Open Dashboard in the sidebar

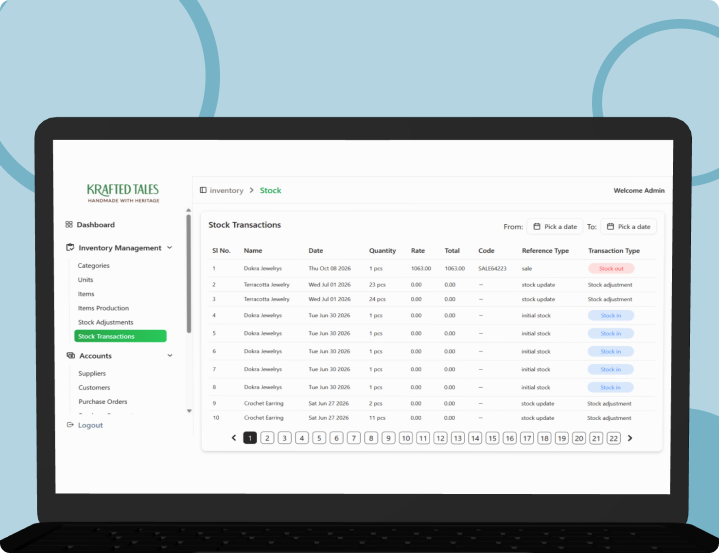click(95, 225)
